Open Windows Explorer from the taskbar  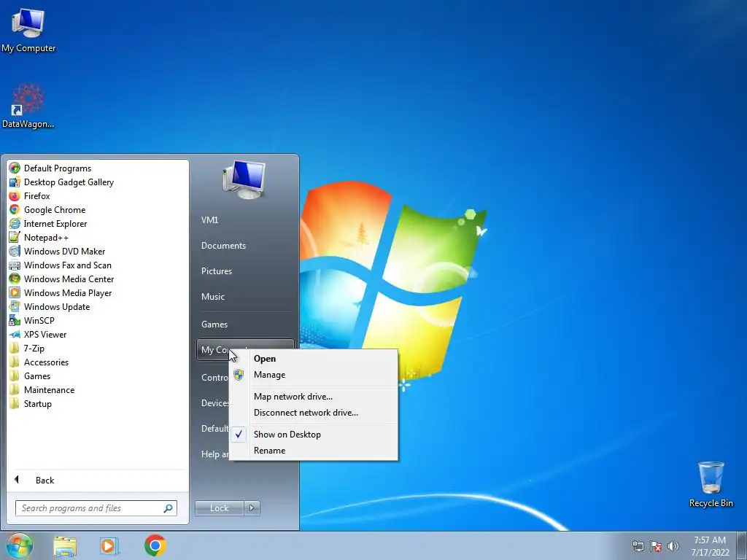pos(65,545)
